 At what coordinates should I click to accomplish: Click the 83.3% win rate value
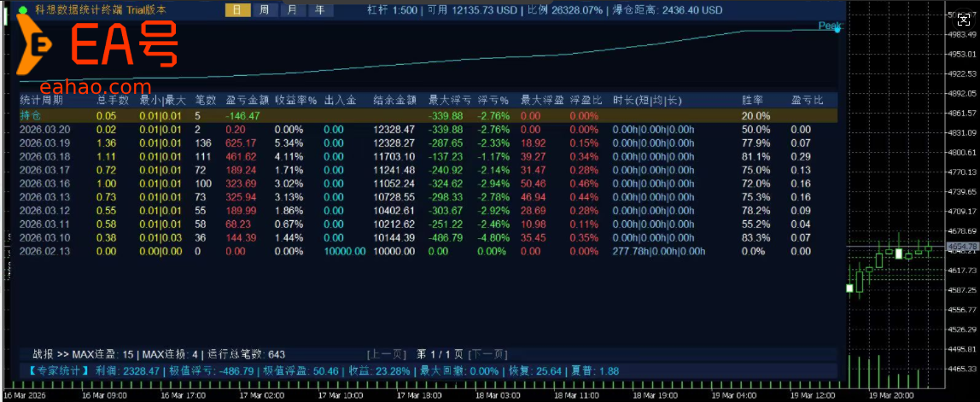click(x=755, y=237)
